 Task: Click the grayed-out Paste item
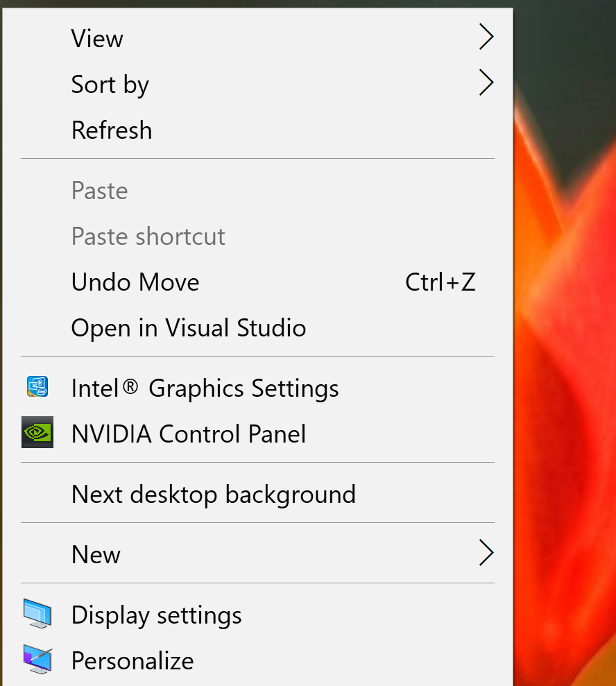pos(99,190)
